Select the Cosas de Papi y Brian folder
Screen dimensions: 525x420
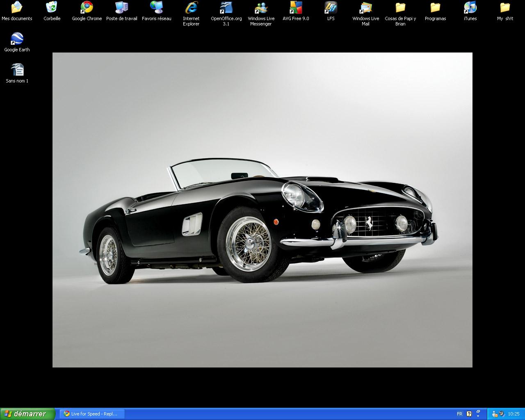[400, 14]
